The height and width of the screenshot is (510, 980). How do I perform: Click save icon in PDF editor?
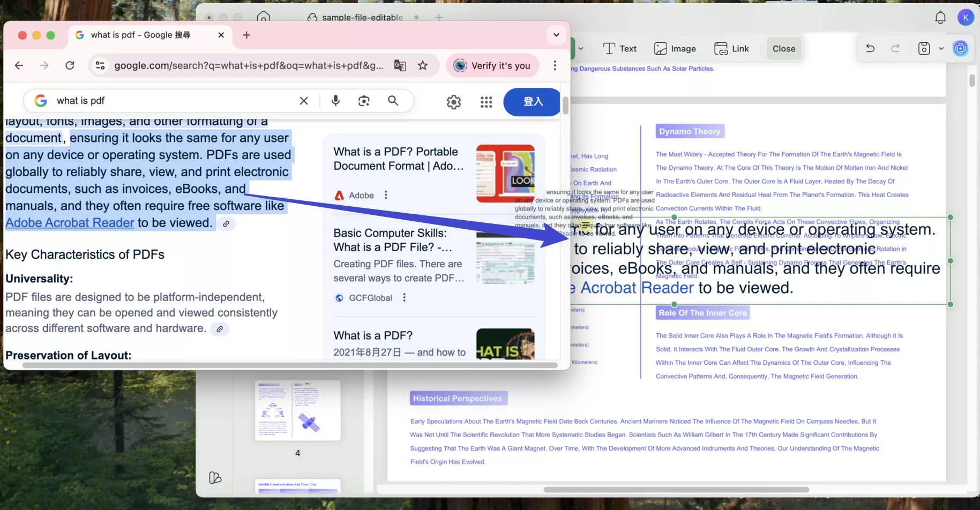(924, 48)
